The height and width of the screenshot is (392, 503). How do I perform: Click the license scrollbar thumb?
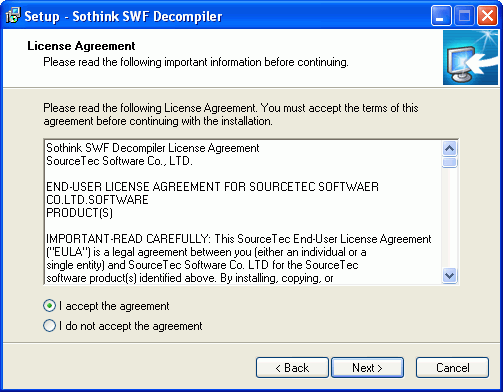(450, 162)
